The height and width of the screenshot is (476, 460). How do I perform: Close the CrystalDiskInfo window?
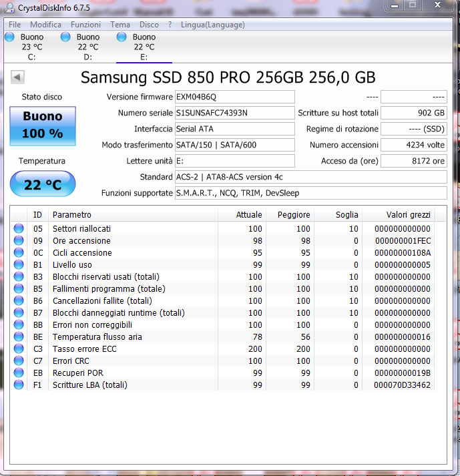click(437, 5)
